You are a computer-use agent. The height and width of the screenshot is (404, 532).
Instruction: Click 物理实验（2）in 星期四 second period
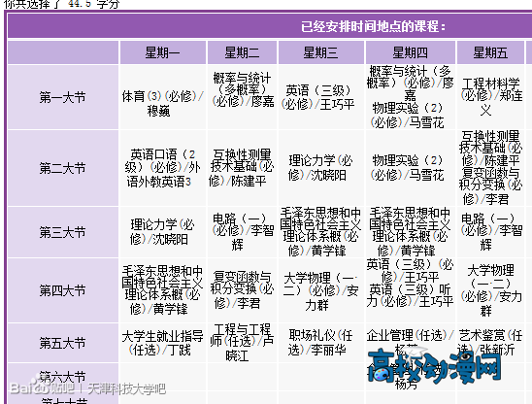[411, 168]
